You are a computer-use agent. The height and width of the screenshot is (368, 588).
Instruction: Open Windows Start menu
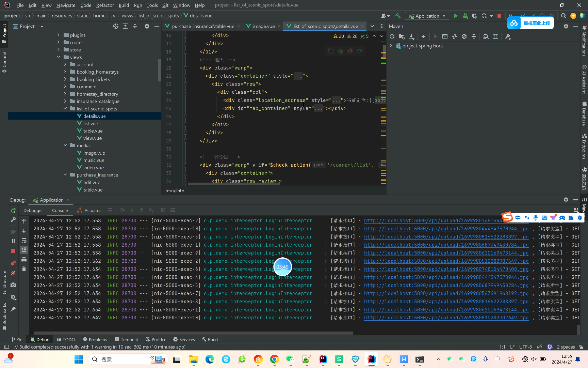coord(79,359)
